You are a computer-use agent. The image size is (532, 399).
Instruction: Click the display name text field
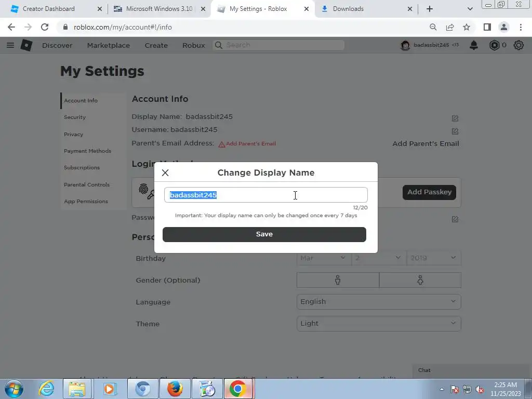coord(265,195)
